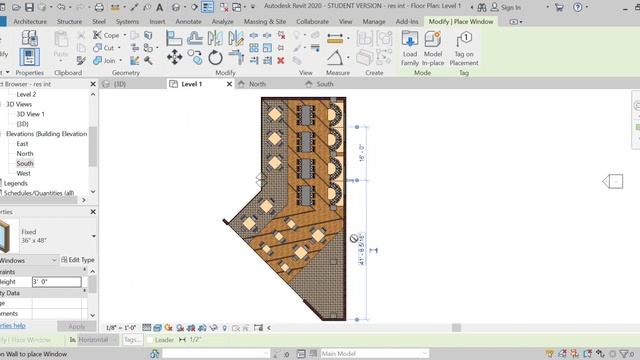640x360 pixels.
Task: Click the Detail Level icon in view control bar
Action: tap(146, 328)
